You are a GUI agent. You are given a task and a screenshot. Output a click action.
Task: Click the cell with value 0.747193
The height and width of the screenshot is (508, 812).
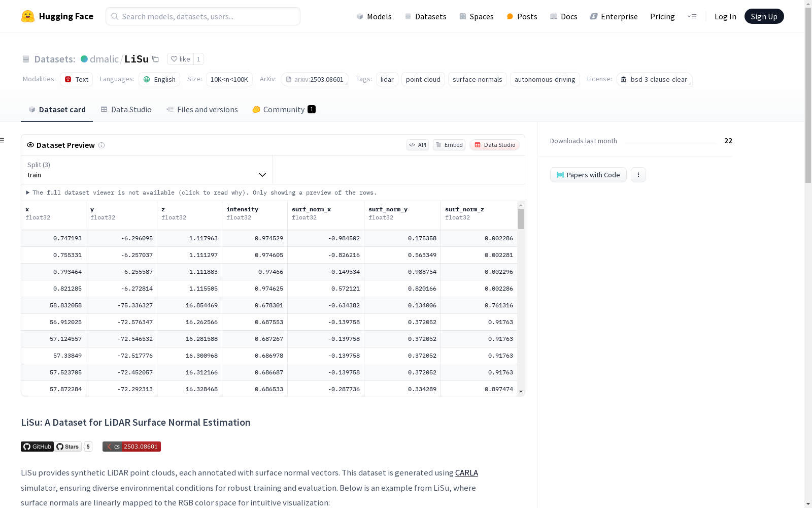point(54,238)
